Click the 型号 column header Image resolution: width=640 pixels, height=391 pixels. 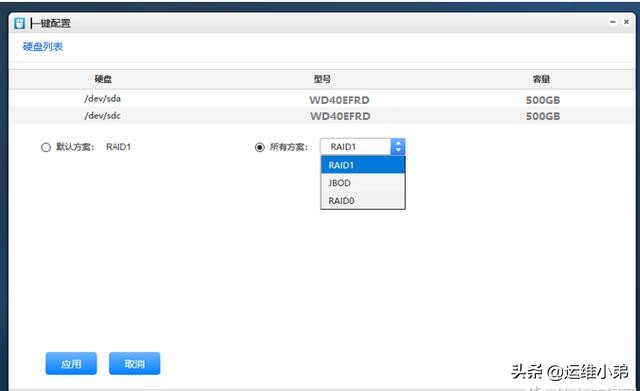pyautogui.click(x=322, y=79)
